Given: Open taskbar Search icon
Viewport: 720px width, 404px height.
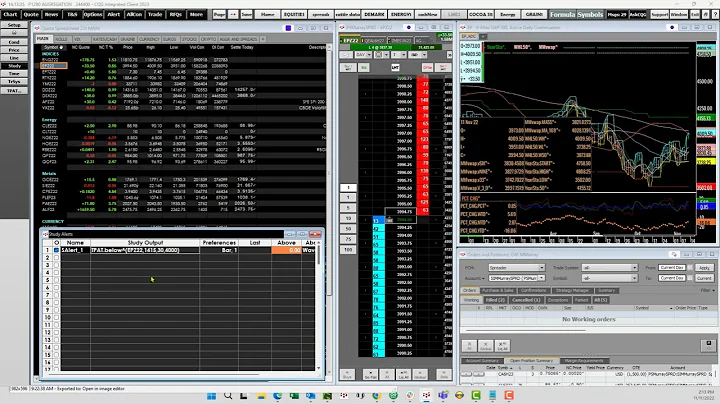Looking at the screenshot, I should tap(228, 395).
